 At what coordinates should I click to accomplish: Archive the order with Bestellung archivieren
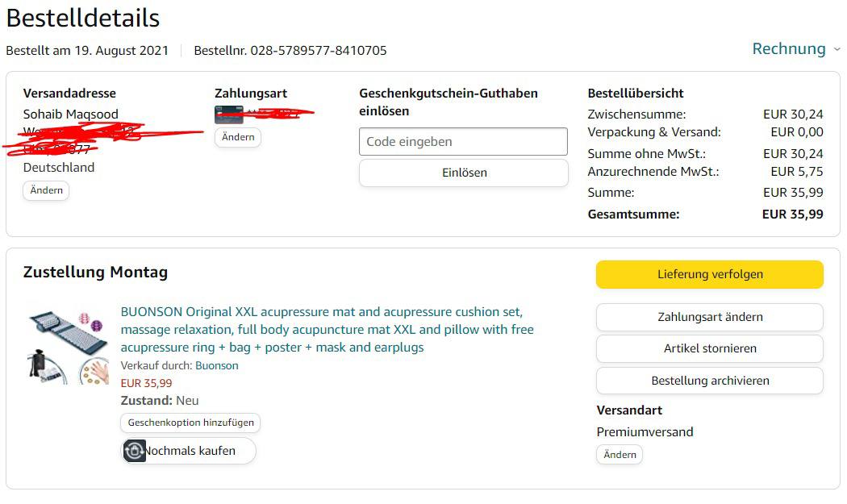pyautogui.click(x=709, y=381)
